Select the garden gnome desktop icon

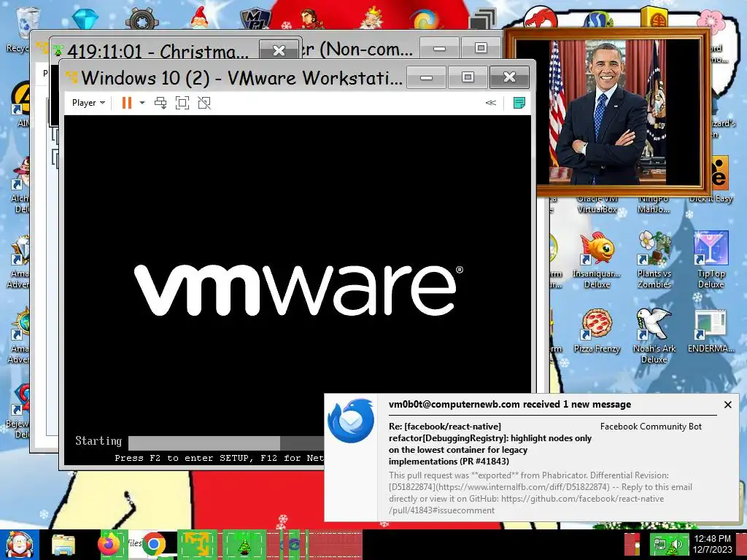(200, 17)
